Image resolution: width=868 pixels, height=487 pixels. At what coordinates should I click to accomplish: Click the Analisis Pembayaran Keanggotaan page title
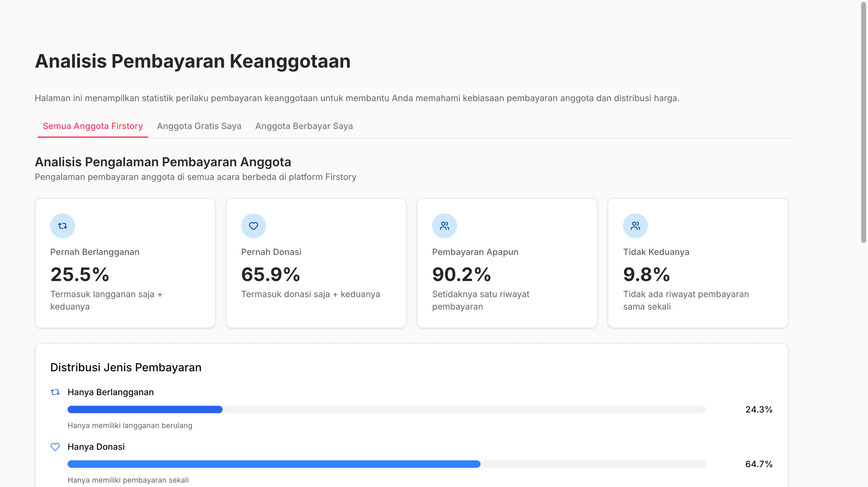pyautogui.click(x=193, y=61)
